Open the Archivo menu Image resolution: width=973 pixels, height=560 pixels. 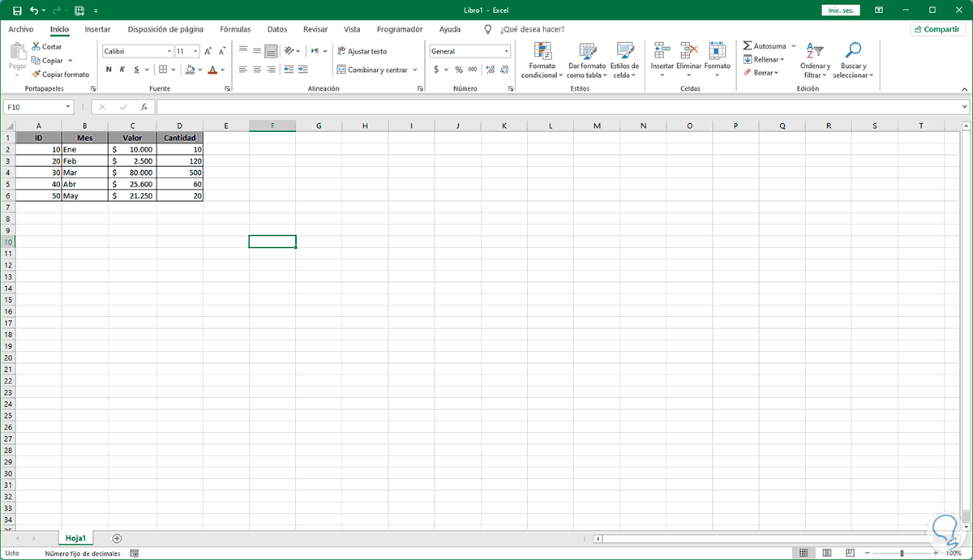pyautogui.click(x=21, y=29)
